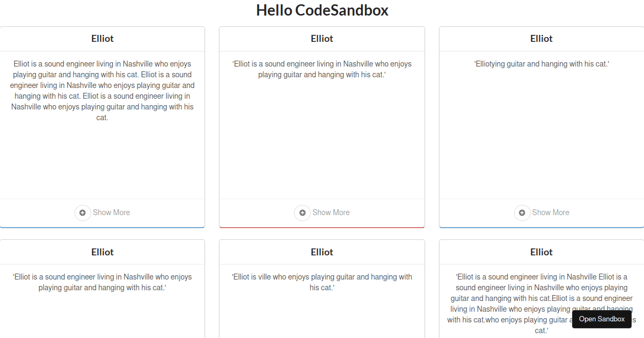Click the quoted text in the top-right card
The width and height of the screenshot is (644, 338).
point(541,63)
